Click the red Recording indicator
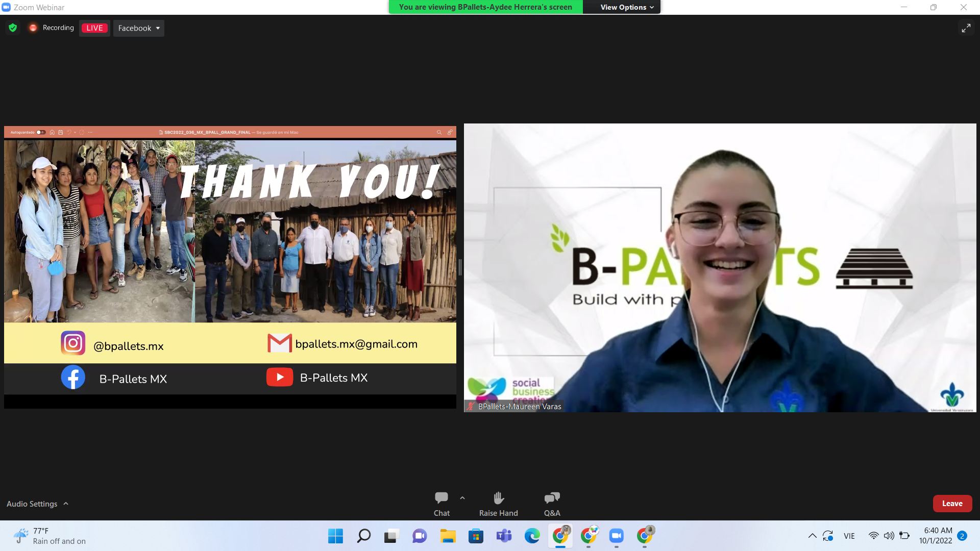980x551 pixels. point(52,28)
